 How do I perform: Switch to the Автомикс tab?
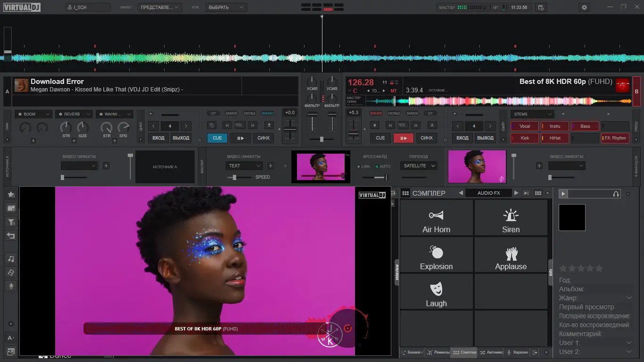point(492,353)
